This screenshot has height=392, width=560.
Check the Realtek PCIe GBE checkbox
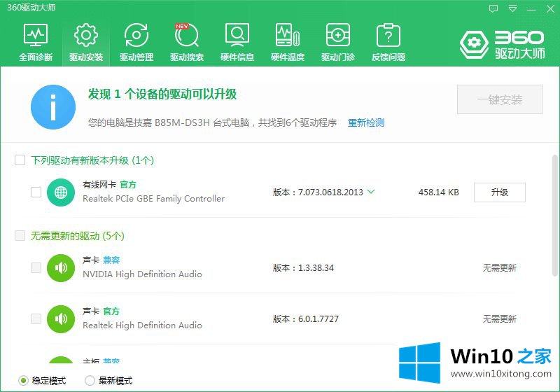pyautogui.click(x=36, y=192)
